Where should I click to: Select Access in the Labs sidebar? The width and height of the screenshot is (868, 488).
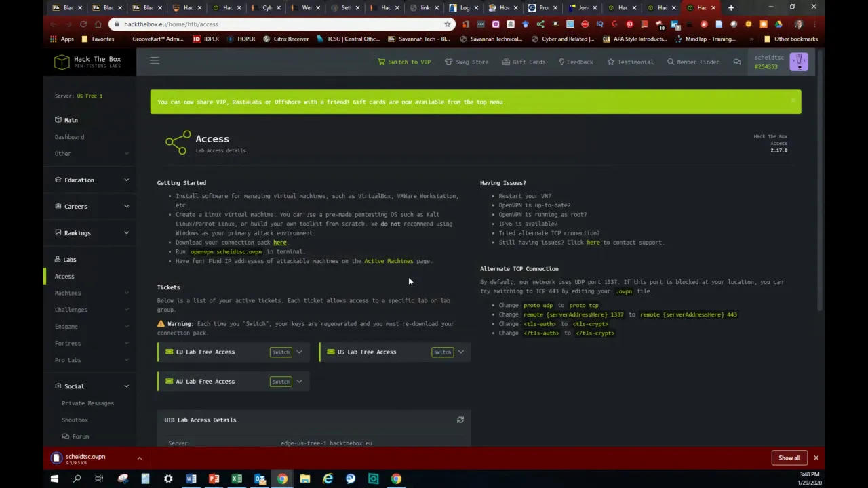coord(64,277)
